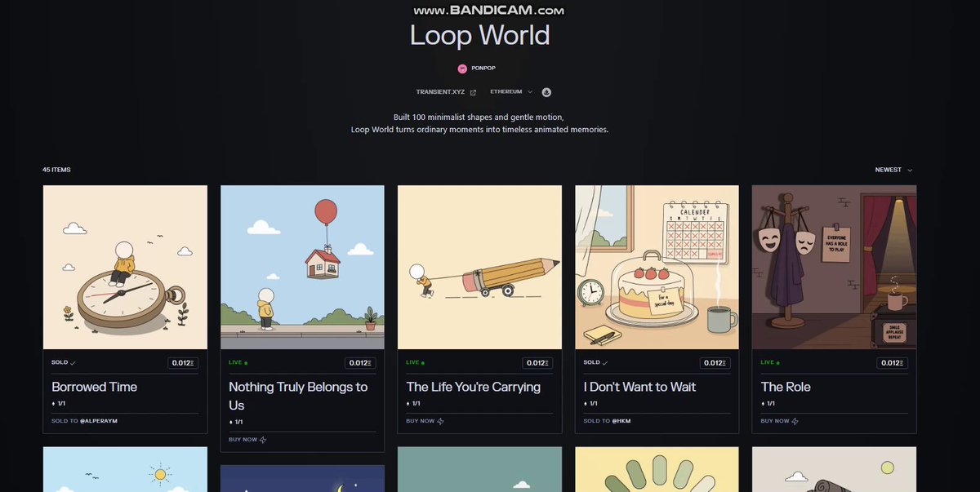The width and height of the screenshot is (980, 492).
Task: Open buyer profile @ALPERAYM
Action: coord(99,421)
